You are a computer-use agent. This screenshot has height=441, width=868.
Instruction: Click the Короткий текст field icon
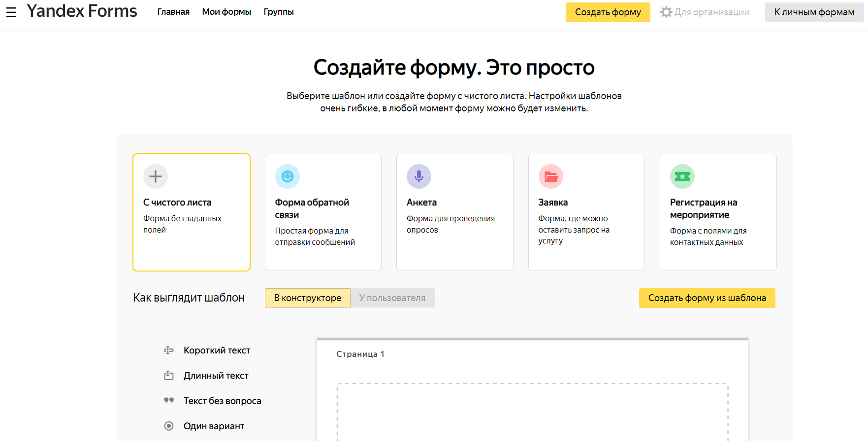coord(169,350)
